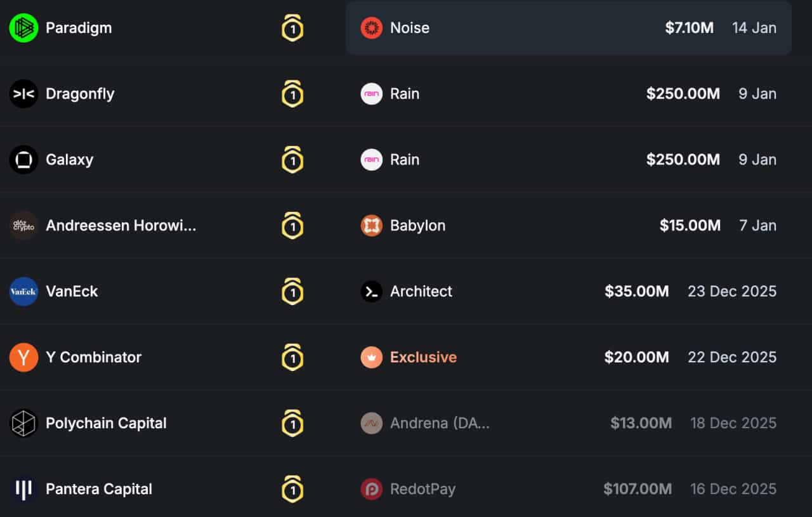Click the Paradigm green logo icon

(23, 28)
